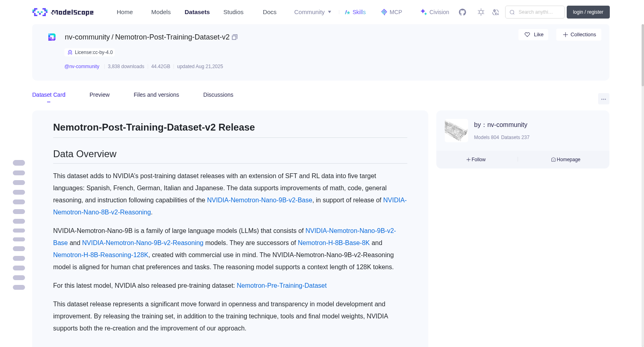The width and height of the screenshot is (644, 347).
Task: Click "by：nv-community" in the sidebar card
Action: coord(501,125)
